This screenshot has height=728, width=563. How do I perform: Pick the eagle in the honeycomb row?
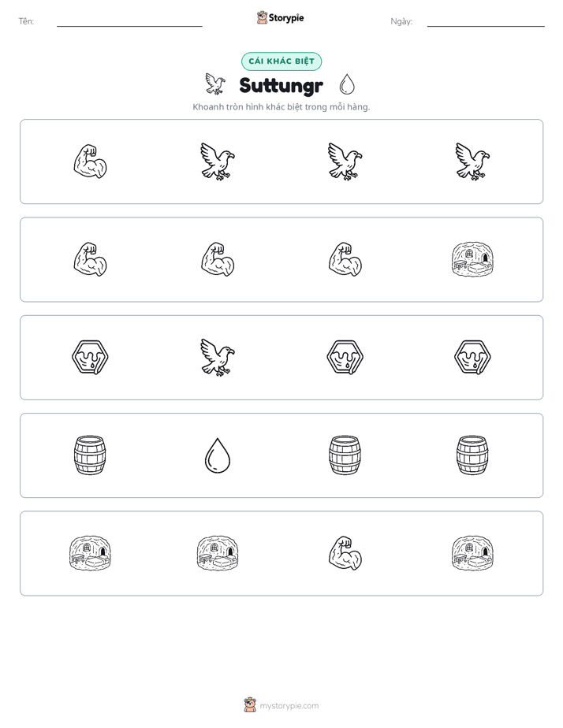click(x=218, y=357)
